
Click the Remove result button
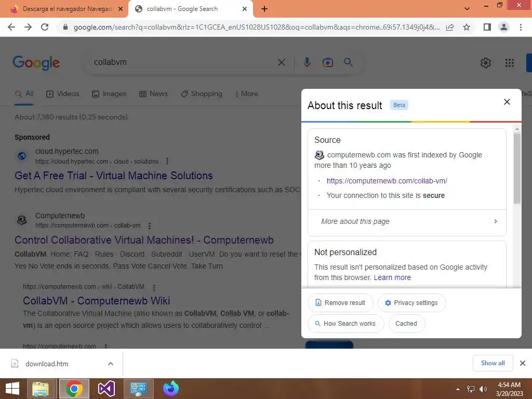(340, 303)
